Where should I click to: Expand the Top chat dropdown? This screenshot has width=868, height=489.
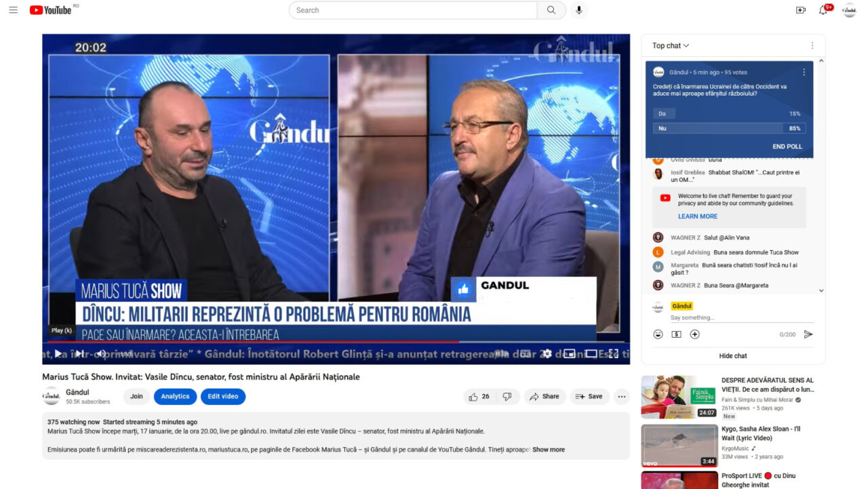(x=671, y=45)
